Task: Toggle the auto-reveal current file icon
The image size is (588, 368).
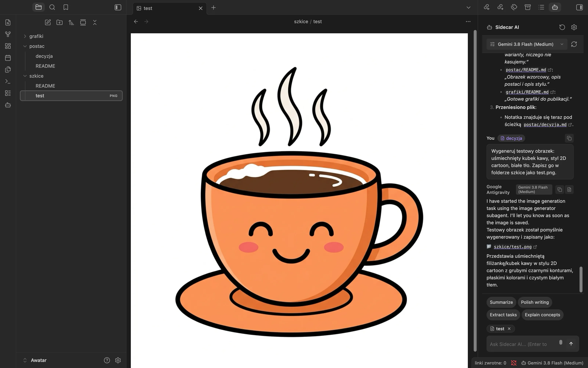Action: point(83,22)
